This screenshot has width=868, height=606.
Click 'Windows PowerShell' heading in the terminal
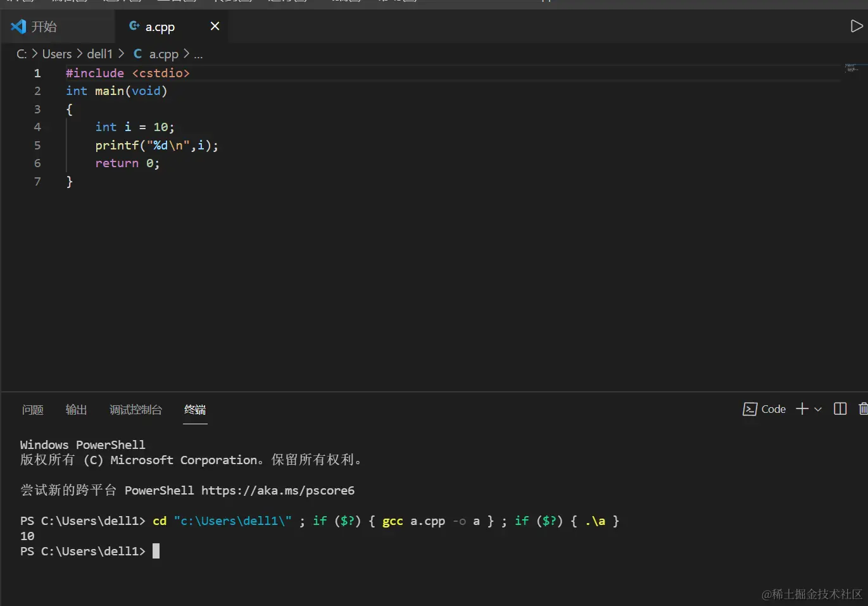tap(82, 445)
